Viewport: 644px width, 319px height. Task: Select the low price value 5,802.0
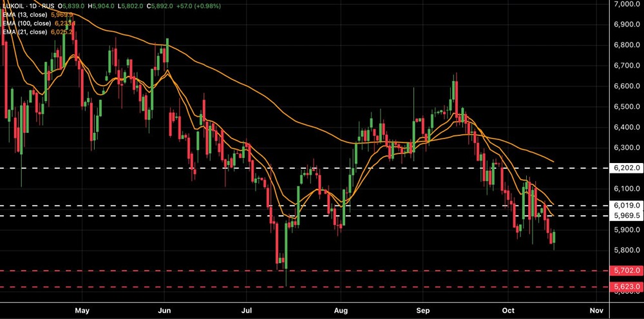[131, 6]
